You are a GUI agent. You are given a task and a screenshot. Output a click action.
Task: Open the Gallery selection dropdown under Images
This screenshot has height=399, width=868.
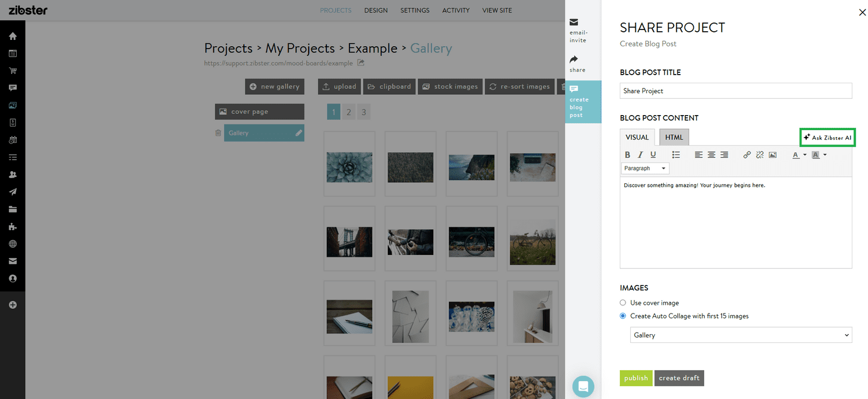click(741, 335)
